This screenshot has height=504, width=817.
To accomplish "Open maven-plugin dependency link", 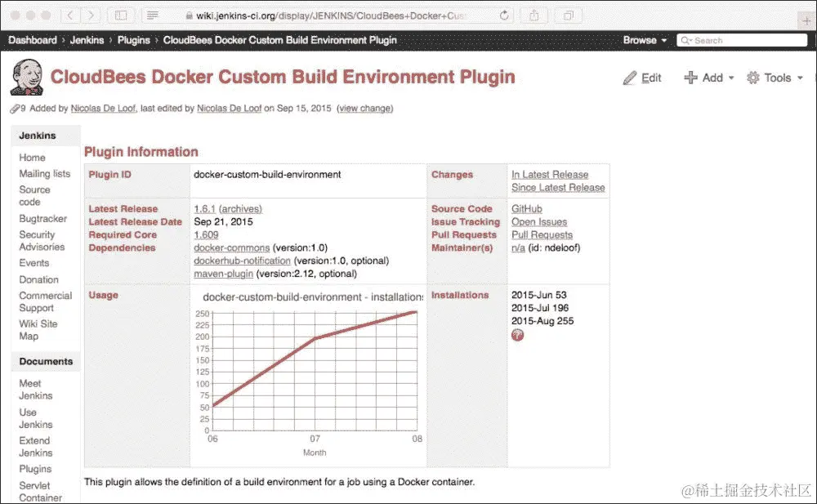I will (x=223, y=274).
